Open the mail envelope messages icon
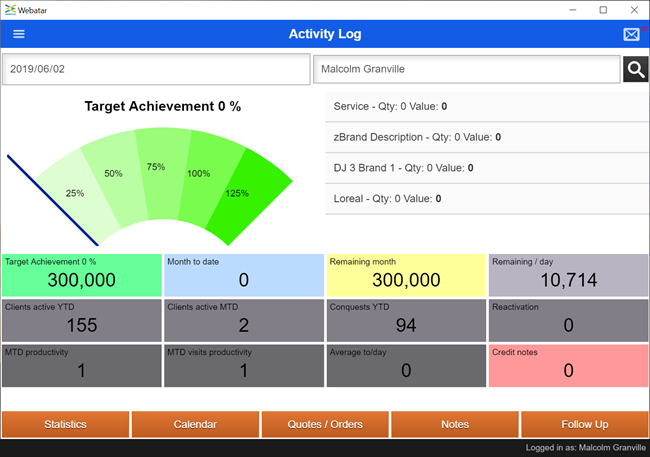Viewport: 650px width, 457px height. point(631,34)
